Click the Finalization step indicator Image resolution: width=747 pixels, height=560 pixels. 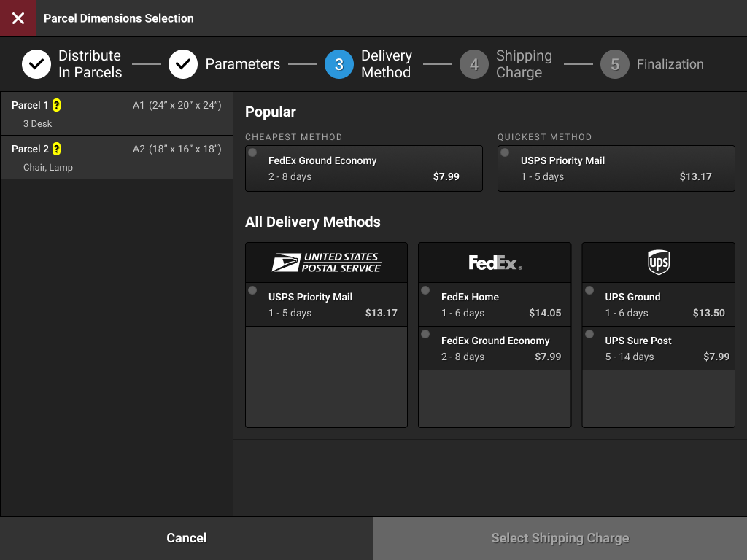pyautogui.click(x=615, y=64)
